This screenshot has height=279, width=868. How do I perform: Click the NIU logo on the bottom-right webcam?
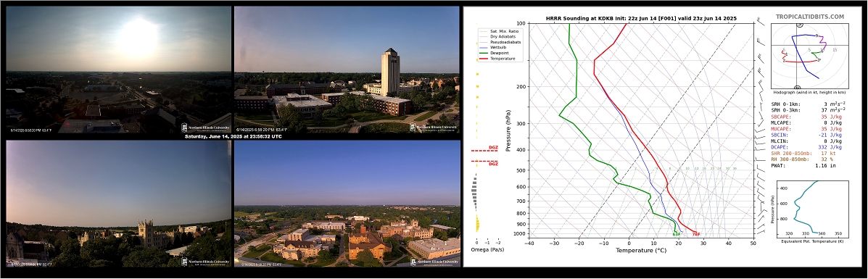tap(434, 261)
